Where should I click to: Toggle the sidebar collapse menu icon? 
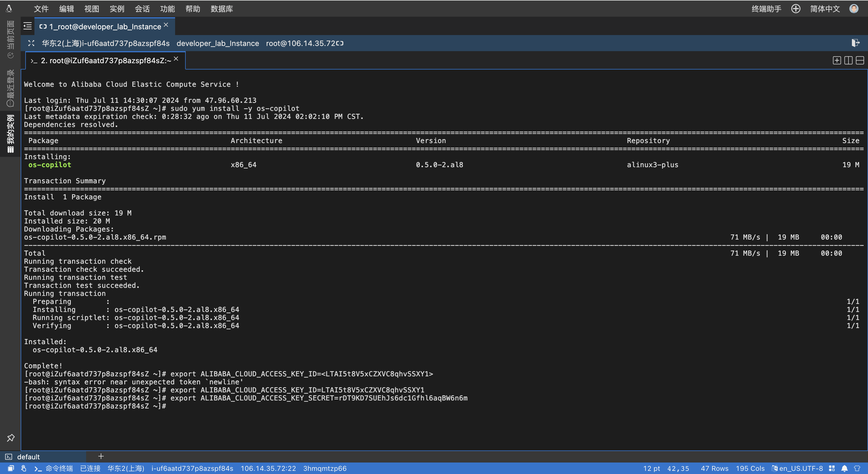click(27, 26)
